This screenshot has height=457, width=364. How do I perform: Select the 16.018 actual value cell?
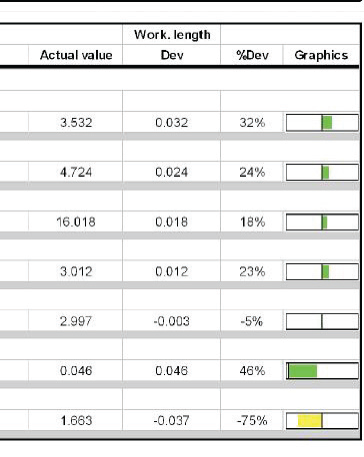76,222
